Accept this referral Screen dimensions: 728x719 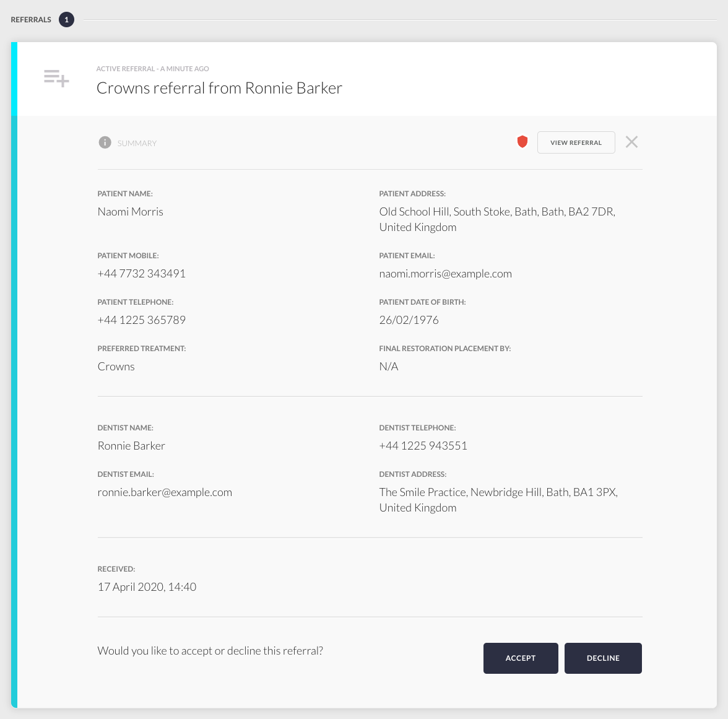[521, 658]
